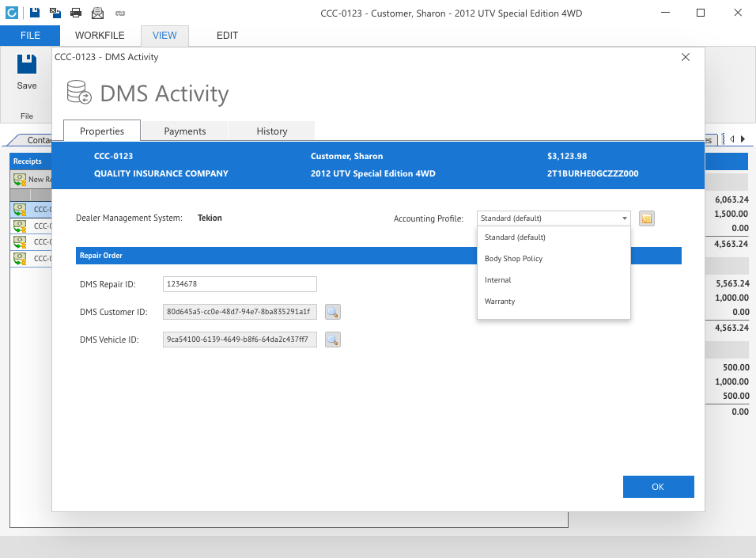Viewport: 756px width, 558px height.
Task: Click 2012 UTV Special Edition 4WD banner text
Action: [x=372, y=173]
